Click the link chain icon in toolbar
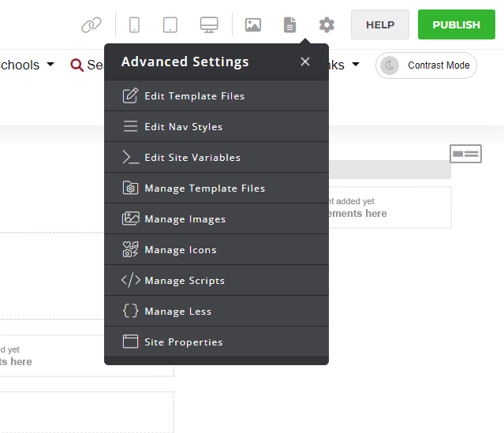 91,24
